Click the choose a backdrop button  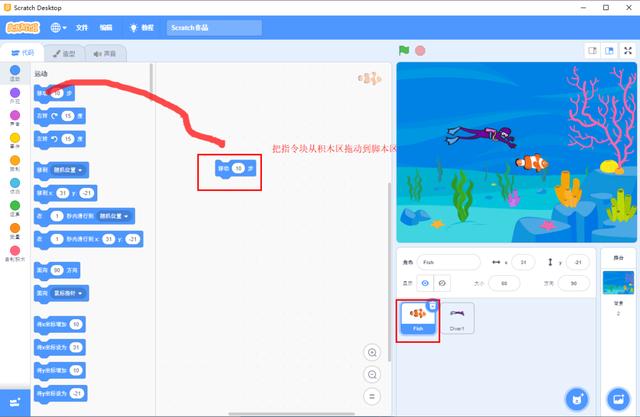coord(618,399)
